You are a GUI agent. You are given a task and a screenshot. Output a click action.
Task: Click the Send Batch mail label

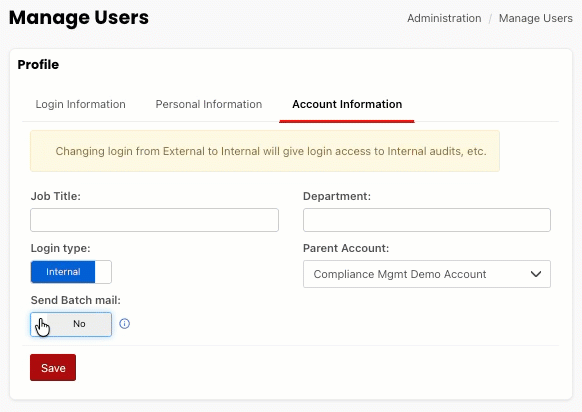(x=76, y=300)
